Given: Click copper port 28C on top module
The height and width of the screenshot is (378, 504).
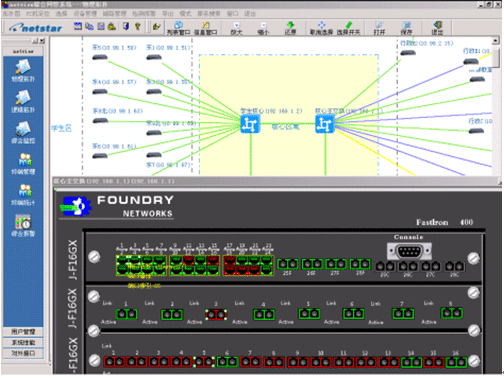Looking at the screenshot, I should [x=455, y=266].
